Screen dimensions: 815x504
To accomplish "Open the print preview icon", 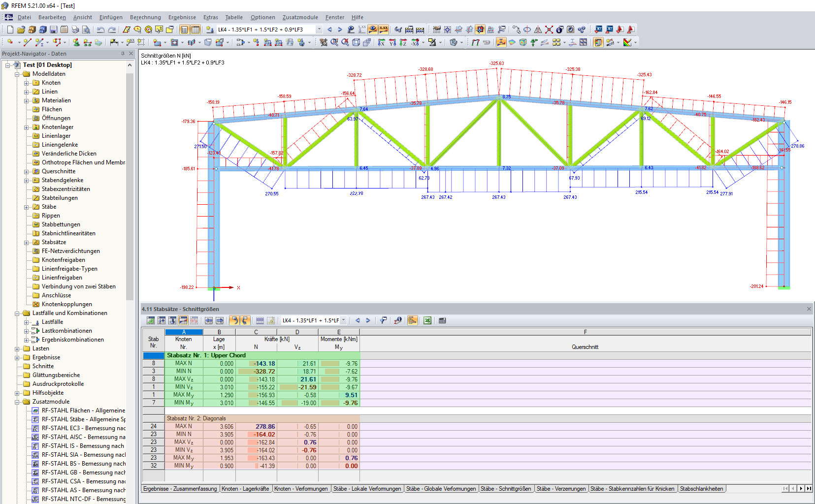I will tap(86, 30).
